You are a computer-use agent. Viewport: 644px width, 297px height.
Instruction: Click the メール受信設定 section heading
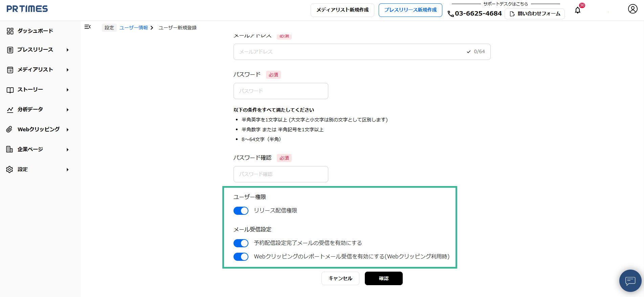(252, 229)
